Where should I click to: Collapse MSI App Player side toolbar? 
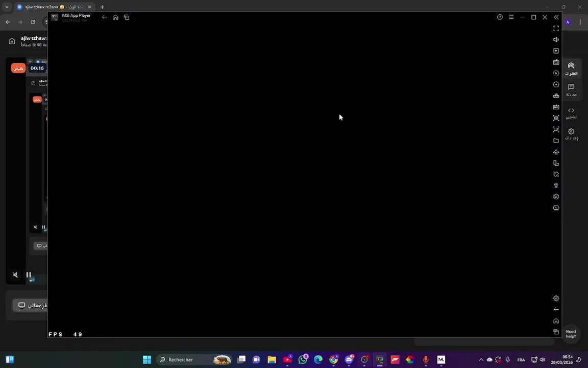[x=556, y=17]
